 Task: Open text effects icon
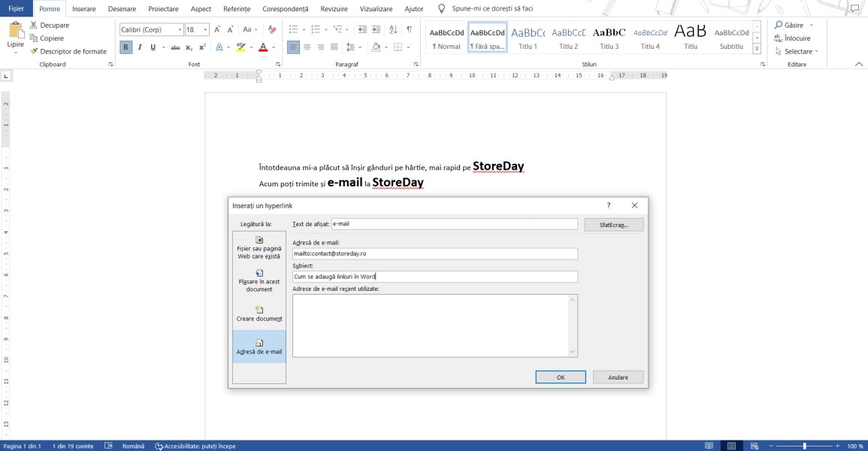[x=219, y=47]
